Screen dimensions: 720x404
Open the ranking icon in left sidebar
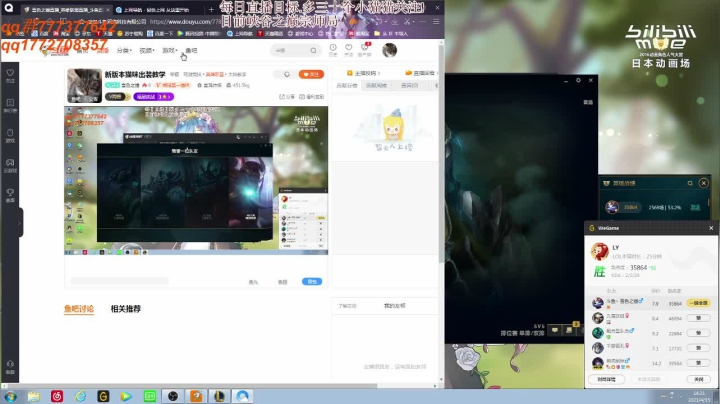pos(10,105)
